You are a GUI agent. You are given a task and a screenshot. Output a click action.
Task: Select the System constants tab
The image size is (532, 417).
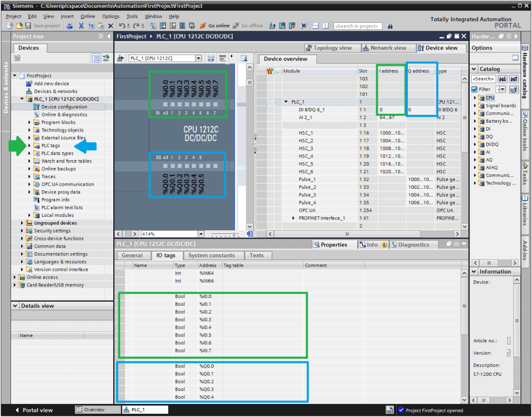pyautogui.click(x=211, y=255)
